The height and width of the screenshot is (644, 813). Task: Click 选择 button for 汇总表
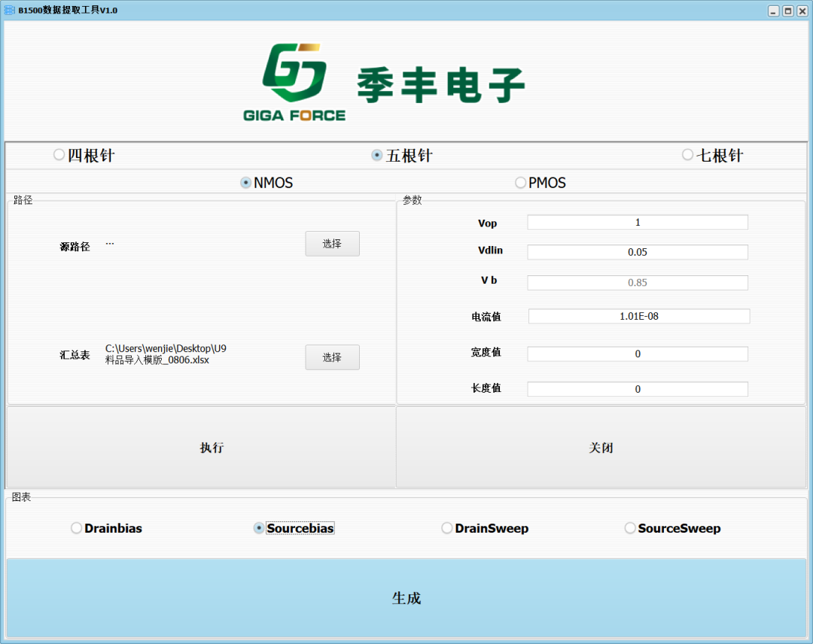click(x=333, y=357)
